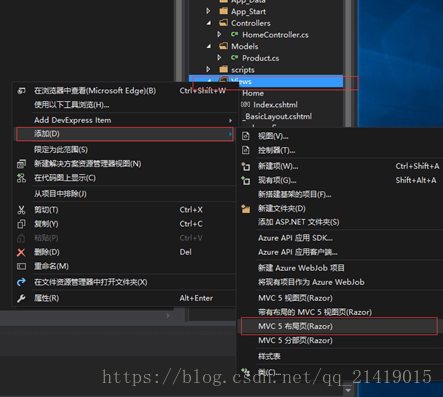Collapse the Controllers folder node
Screen dimensions: 443x397
[209, 23]
